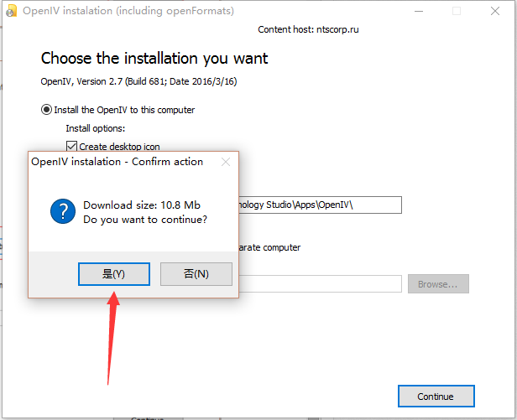
Task: Click 'OpenIV, Version 2.7' build text
Action: pos(138,81)
